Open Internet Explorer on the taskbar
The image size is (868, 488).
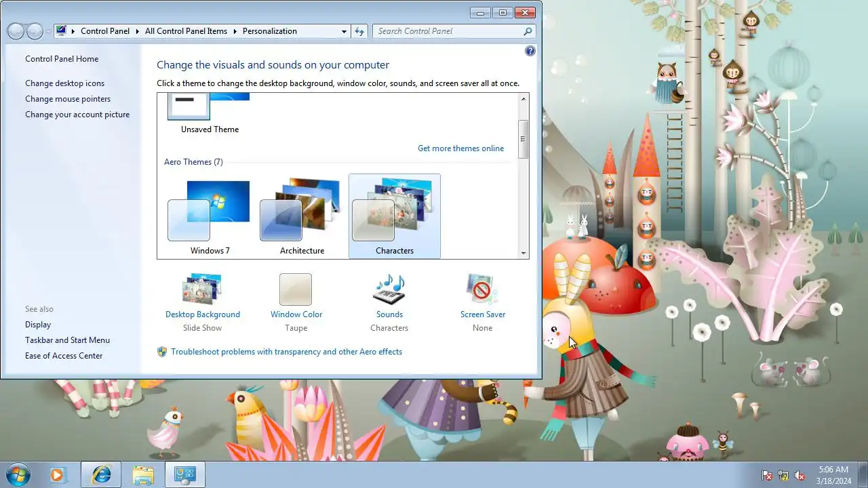pyautogui.click(x=101, y=475)
